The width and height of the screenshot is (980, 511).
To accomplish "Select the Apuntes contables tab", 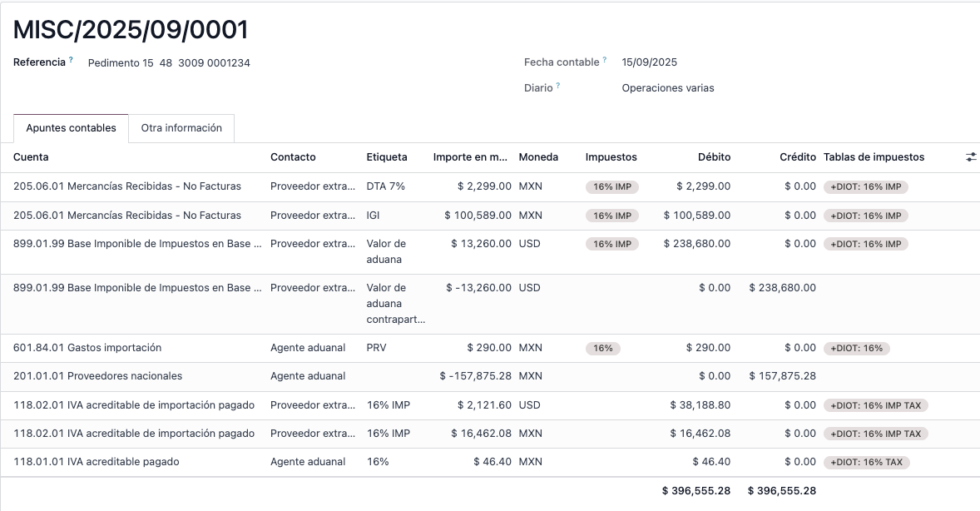I will click(x=71, y=128).
